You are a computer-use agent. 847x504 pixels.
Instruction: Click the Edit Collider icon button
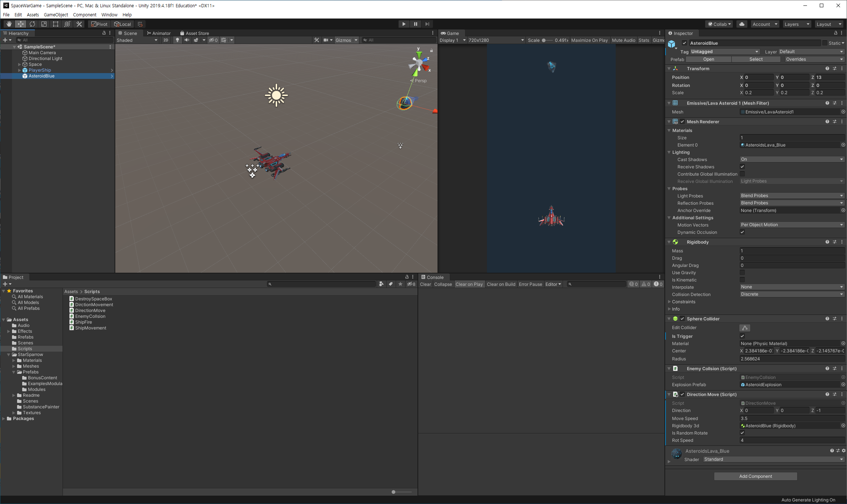coord(744,328)
